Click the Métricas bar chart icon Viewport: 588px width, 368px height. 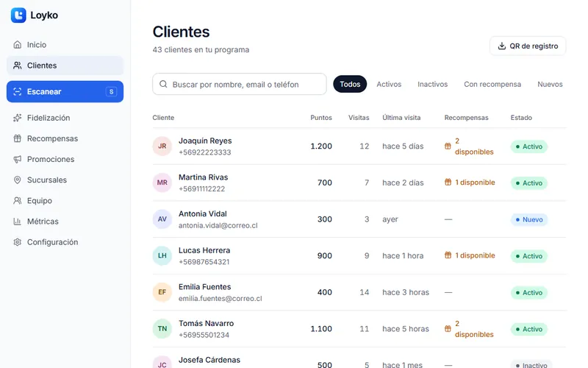pos(17,222)
